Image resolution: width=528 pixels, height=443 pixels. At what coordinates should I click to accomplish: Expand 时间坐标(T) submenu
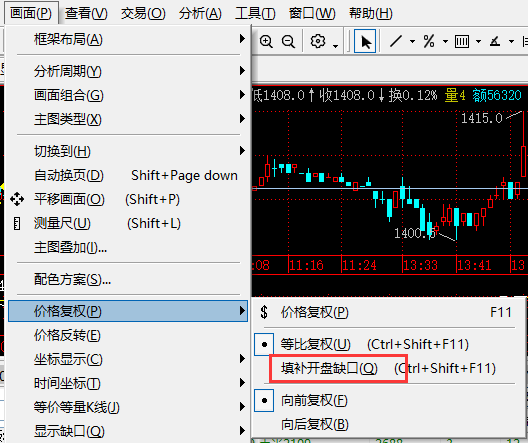(x=128, y=383)
